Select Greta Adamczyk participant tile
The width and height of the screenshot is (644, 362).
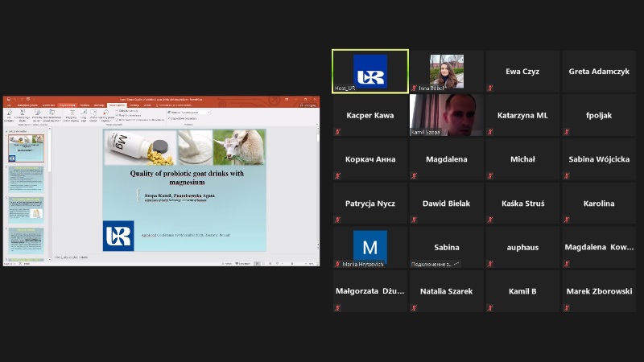(x=599, y=72)
